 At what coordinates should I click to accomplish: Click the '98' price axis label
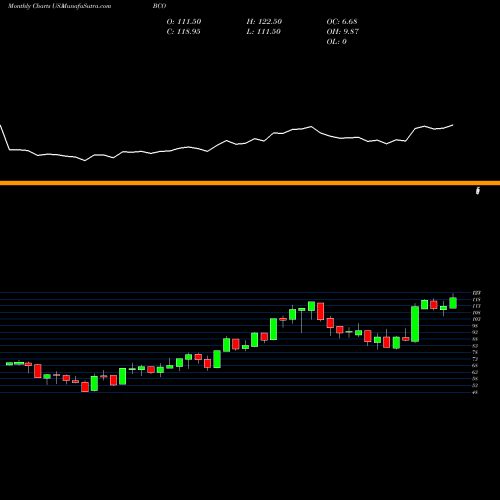coord(476,326)
